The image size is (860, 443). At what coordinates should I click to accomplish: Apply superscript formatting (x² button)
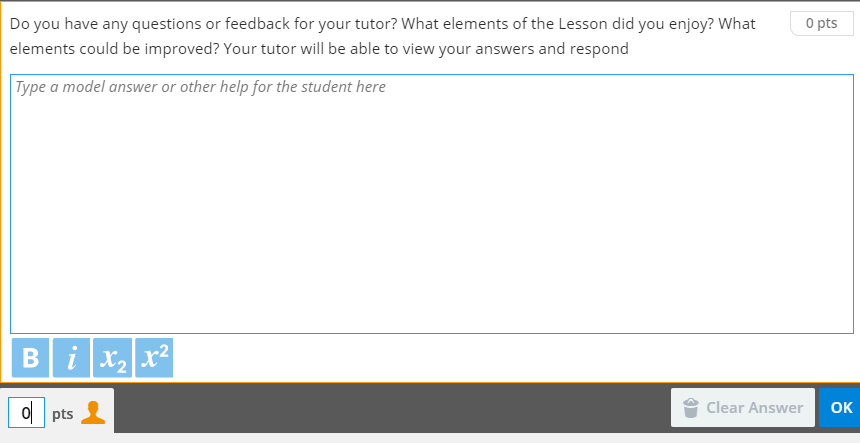coord(154,358)
